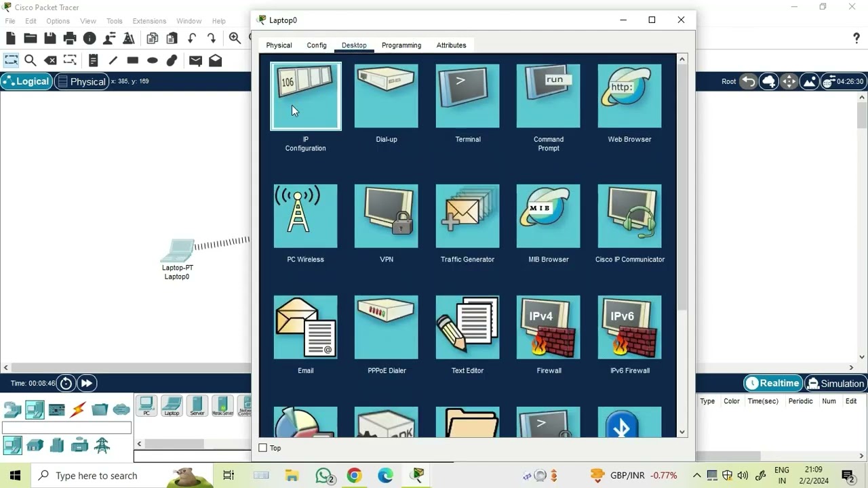Launch the PPPoE Dialer app
The height and width of the screenshot is (488, 868).
click(x=387, y=327)
